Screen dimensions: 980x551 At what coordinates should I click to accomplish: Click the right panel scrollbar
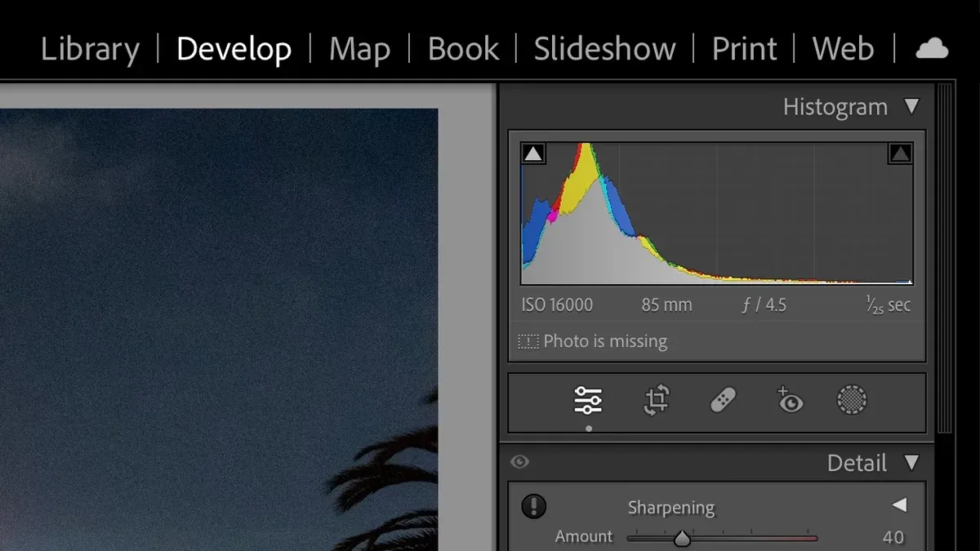944,258
